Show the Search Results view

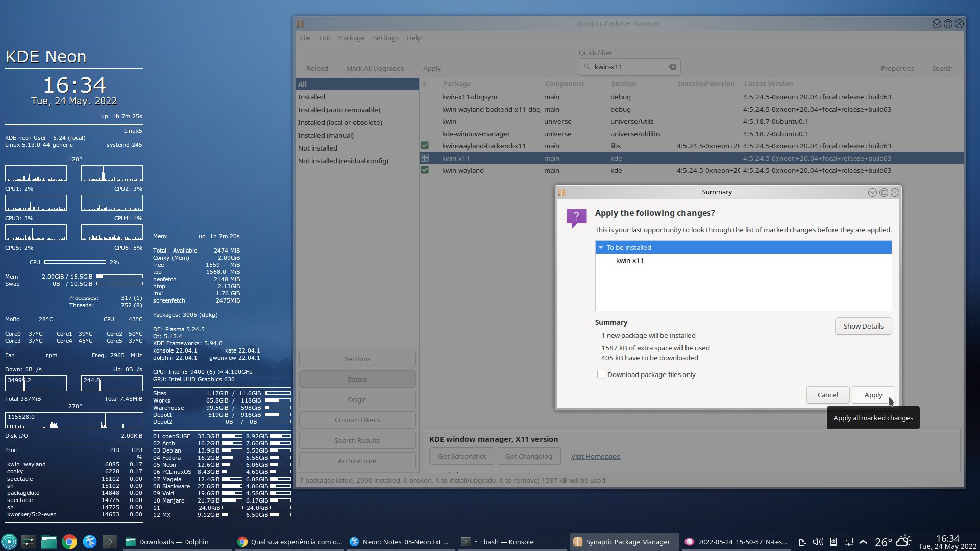tap(357, 440)
